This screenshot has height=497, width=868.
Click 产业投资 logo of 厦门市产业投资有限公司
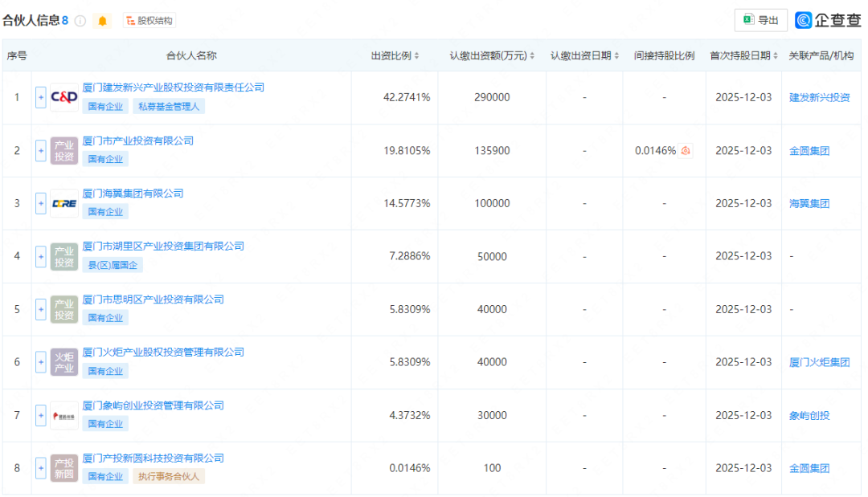click(x=64, y=150)
